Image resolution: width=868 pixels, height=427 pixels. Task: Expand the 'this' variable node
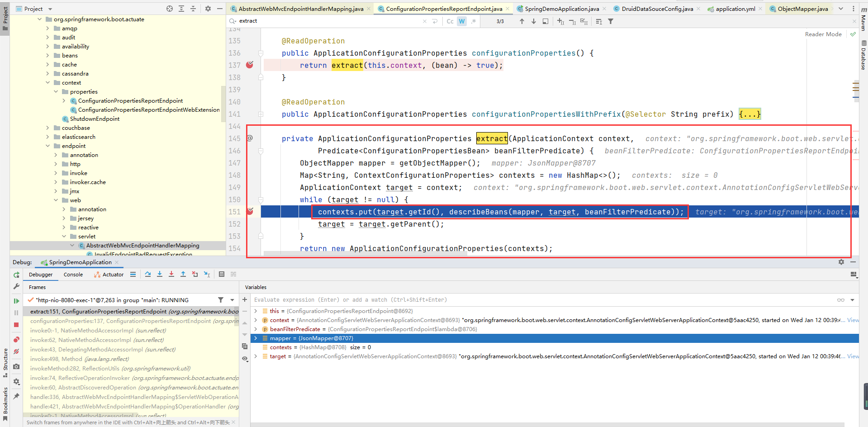256,311
